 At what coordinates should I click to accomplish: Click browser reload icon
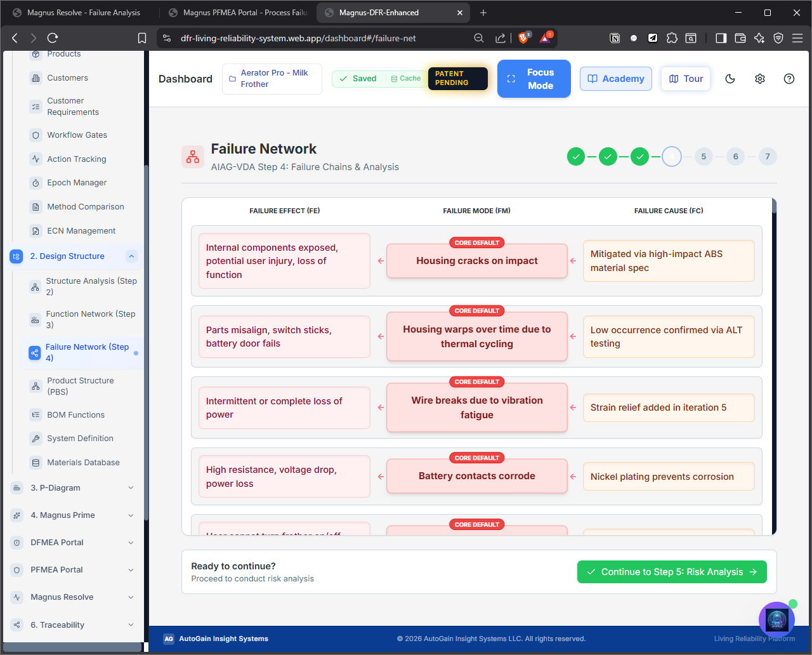point(53,38)
